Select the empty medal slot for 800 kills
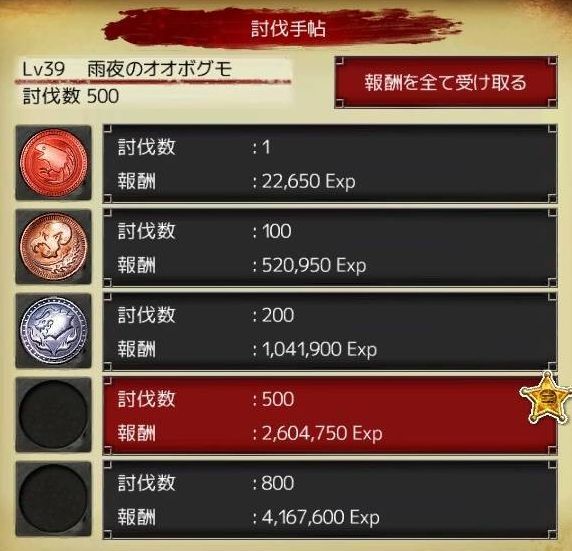The image size is (572, 551). (x=54, y=499)
